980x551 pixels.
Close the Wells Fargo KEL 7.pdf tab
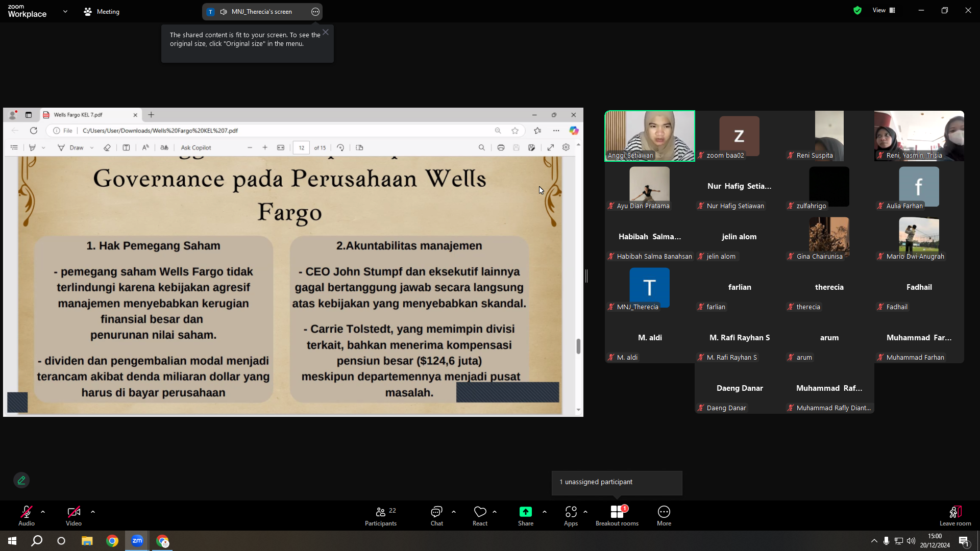(x=135, y=115)
